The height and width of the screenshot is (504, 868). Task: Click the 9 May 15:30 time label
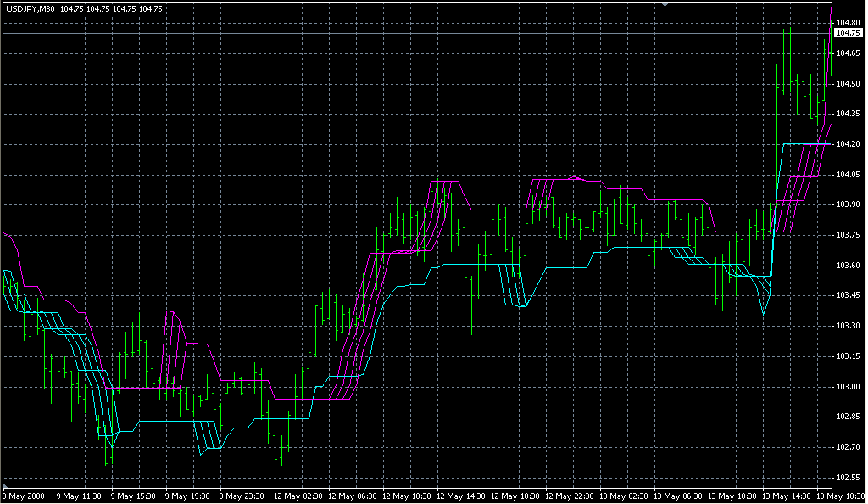click(133, 496)
